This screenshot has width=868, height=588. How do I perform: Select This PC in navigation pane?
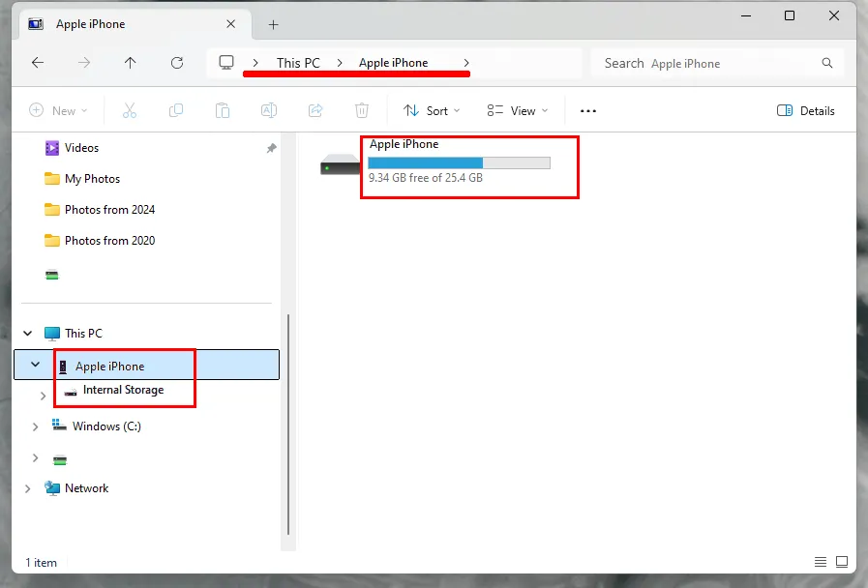[83, 333]
